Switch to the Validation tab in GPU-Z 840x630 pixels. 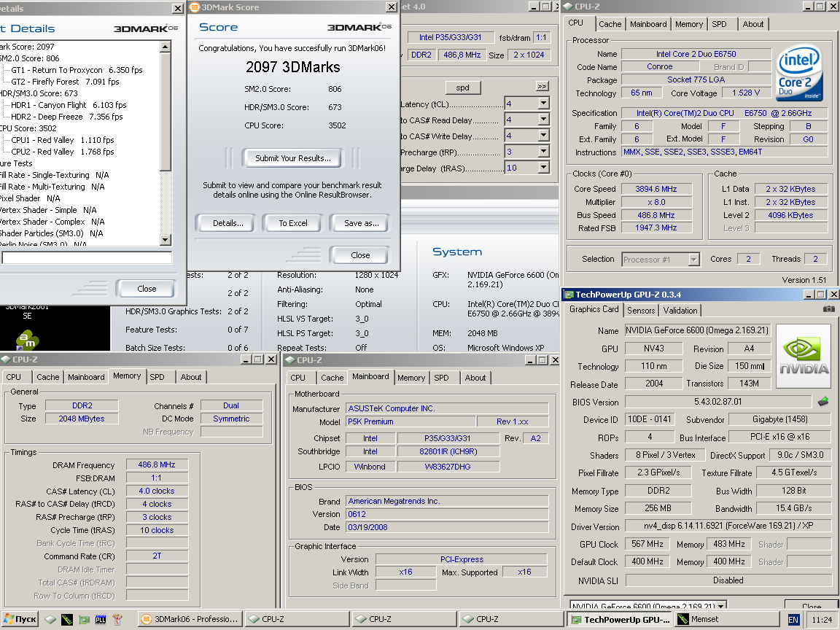click(680, 310)
